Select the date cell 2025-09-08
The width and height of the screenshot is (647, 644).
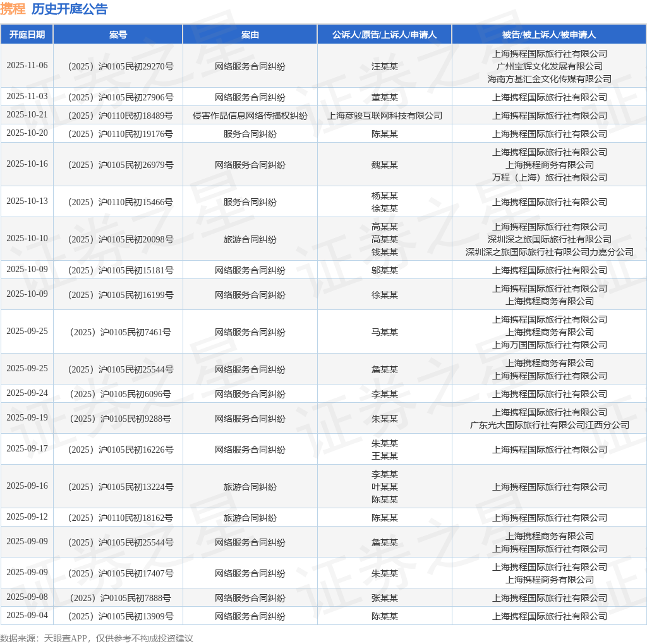pyautogui.click(x=27, y=597)
